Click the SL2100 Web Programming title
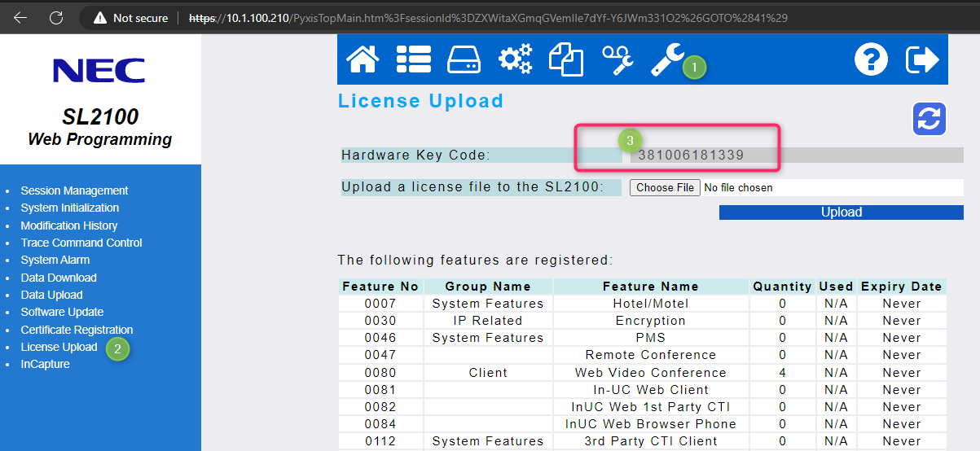Screen dimensions: 980x451 99,128
